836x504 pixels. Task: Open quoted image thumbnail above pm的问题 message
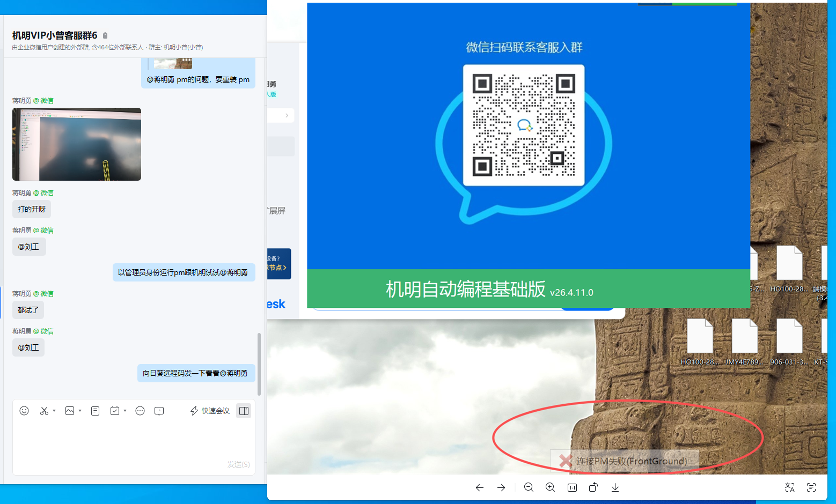tap(173, 64)
